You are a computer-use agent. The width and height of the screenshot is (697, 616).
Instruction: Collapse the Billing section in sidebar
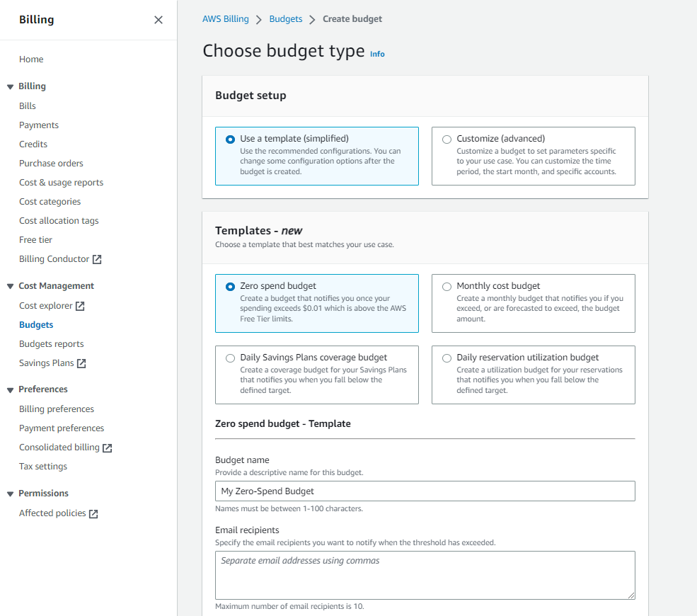tap(10, 86)
